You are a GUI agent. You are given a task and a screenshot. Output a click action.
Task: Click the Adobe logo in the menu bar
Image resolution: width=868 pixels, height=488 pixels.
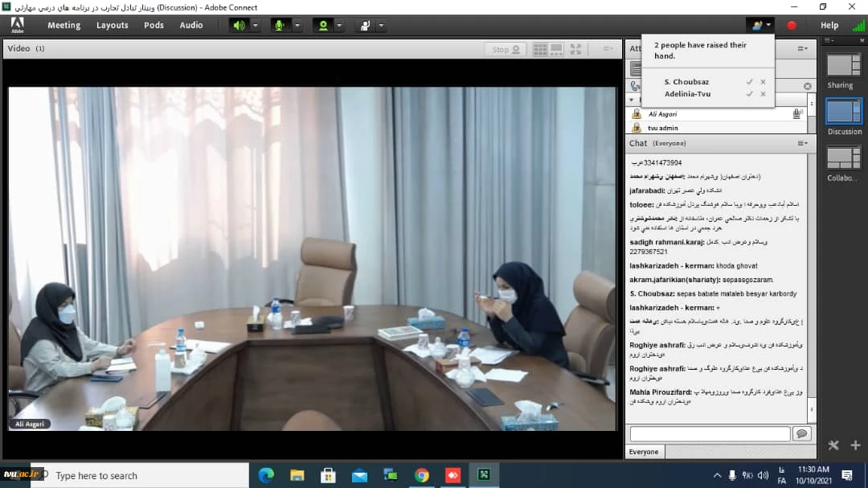(17, 25)
